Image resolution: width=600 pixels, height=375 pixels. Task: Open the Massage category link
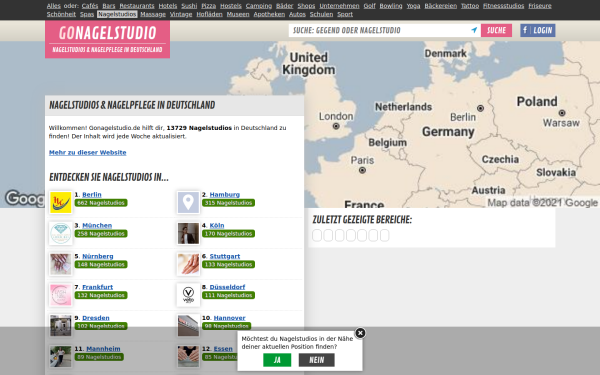click(153, 14)
